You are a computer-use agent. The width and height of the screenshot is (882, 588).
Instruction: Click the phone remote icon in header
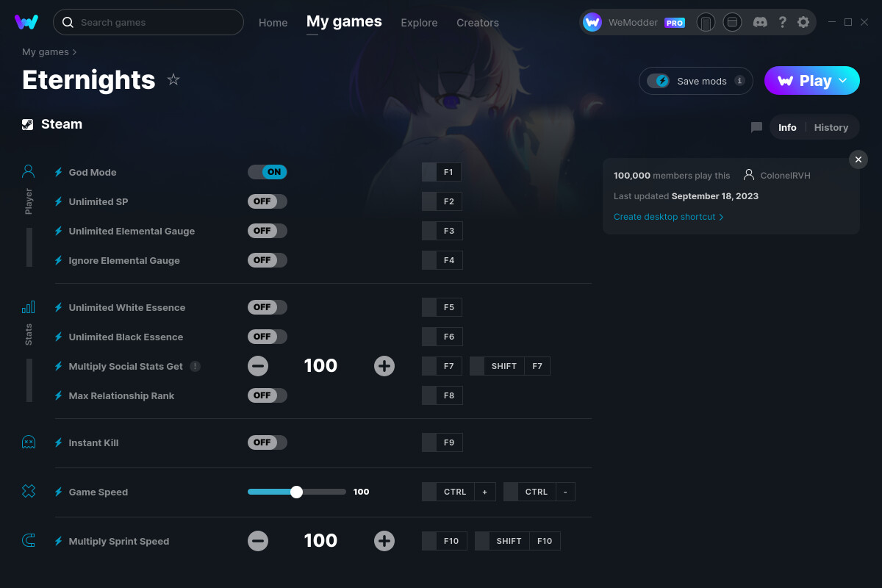706,22
